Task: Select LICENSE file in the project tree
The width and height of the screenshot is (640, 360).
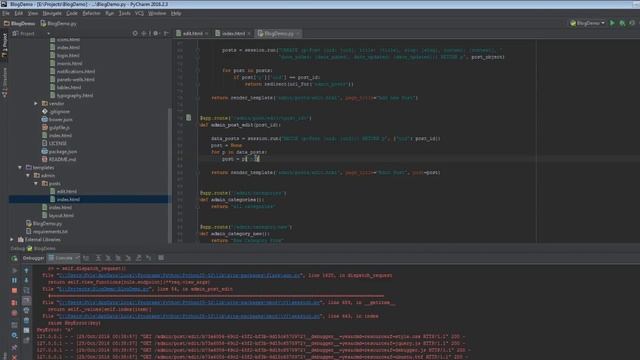Action: [x=54, y=144]
